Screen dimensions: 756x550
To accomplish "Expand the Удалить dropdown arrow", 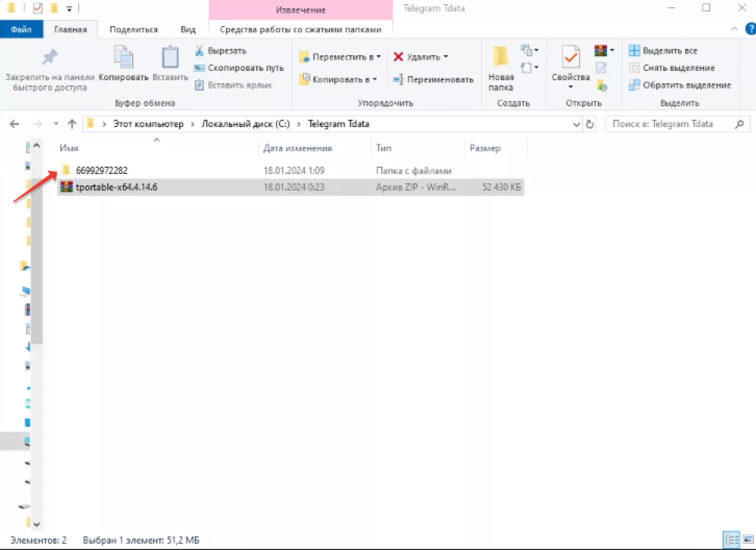I will coord(446,56).
